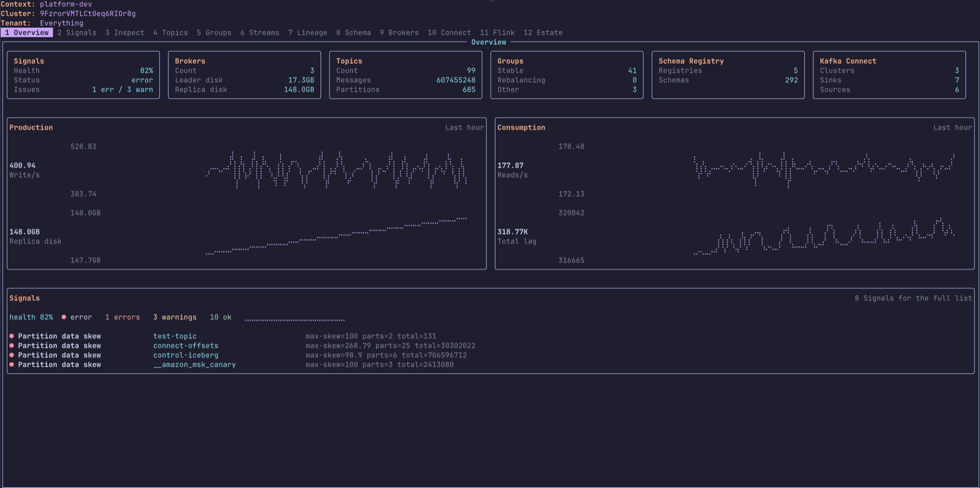Screen dimensions: 980x488
Task: Click the Write/s sparkline chart
Action: pos(336,170)
